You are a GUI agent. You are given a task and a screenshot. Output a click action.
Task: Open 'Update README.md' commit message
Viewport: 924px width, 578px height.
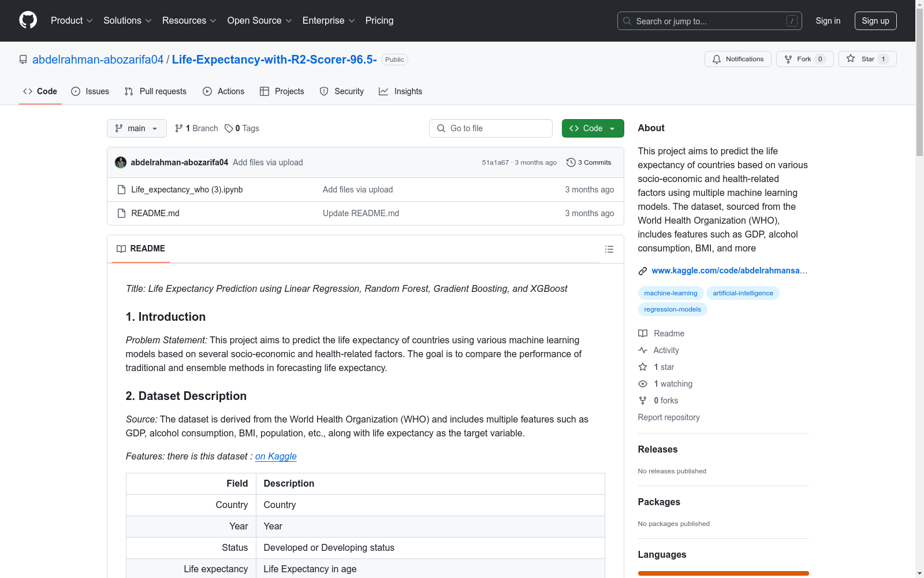(361, 213)
